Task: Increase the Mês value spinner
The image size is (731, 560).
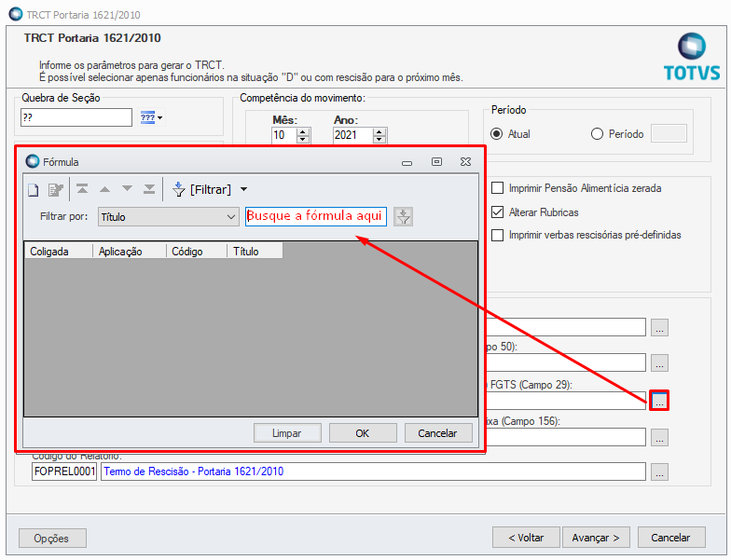Action: [304, 132]
